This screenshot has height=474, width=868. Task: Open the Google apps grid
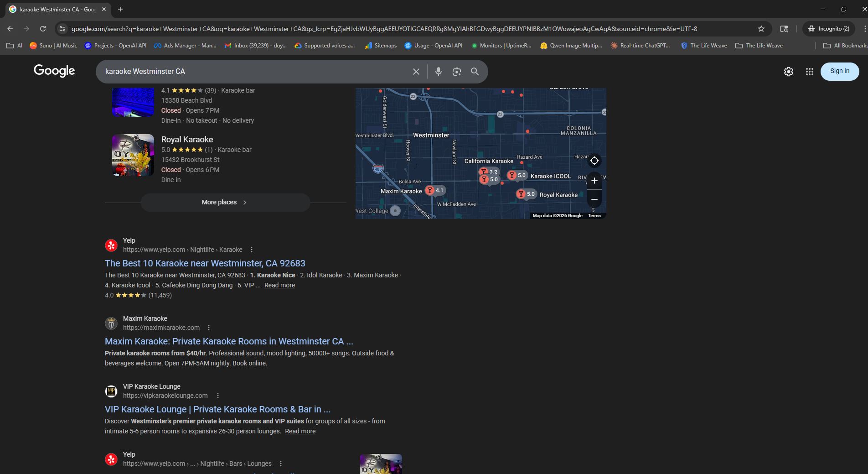tap(809, 72)
